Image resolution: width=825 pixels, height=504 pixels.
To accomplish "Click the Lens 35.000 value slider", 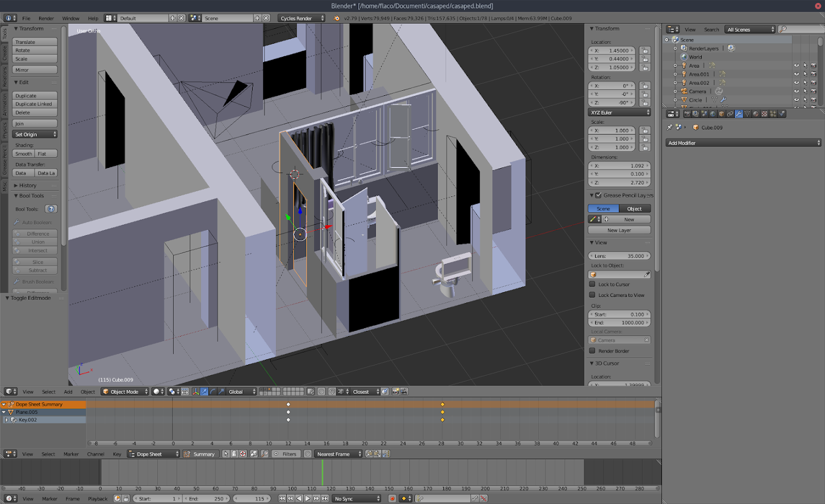I will [x=619, y=256].
